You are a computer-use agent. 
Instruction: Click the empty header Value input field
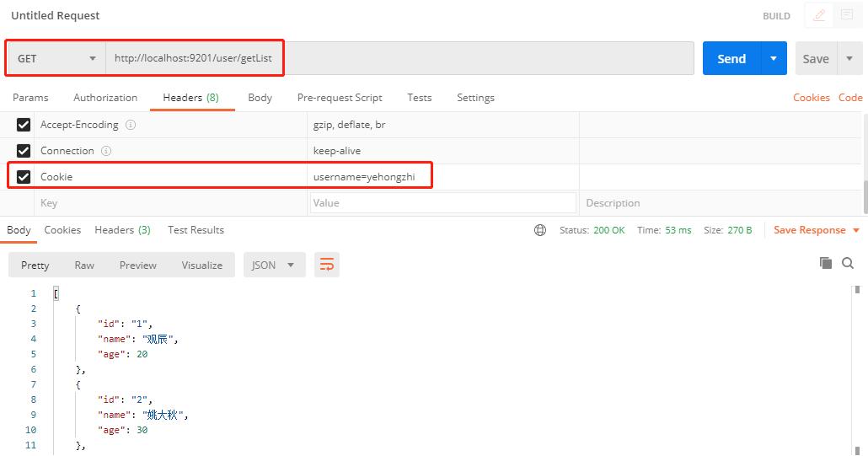443,202
